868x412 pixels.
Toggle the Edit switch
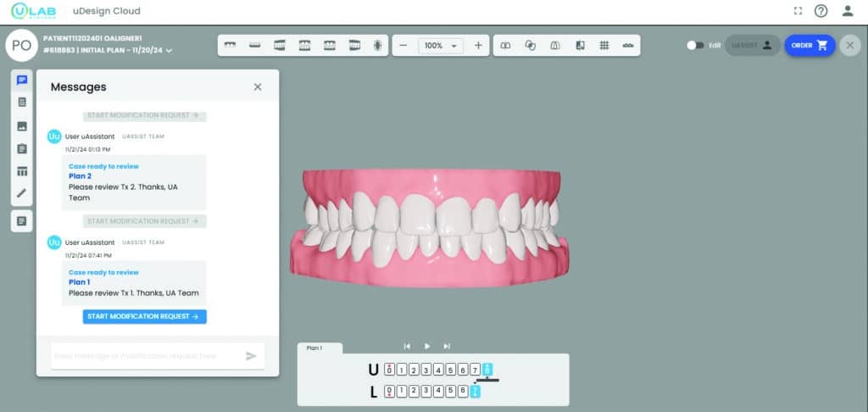click(x=694, y=46)
